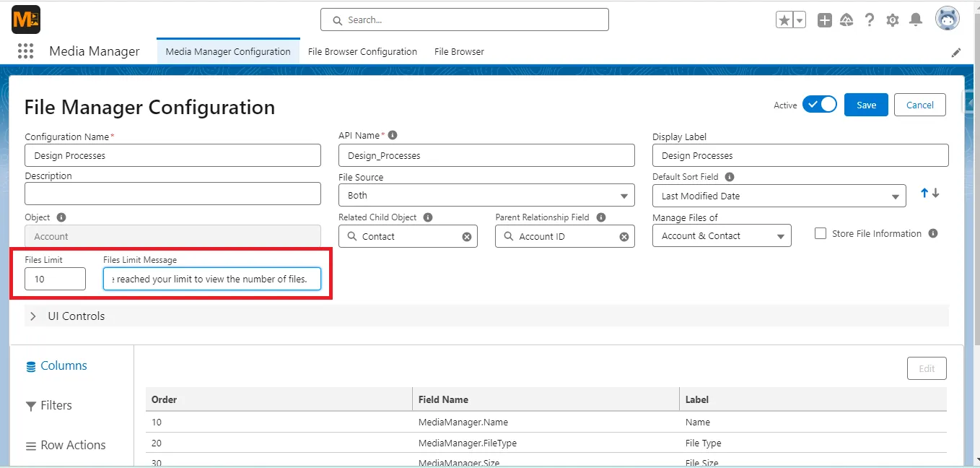Select the Filters section in the left sidebar

pyautogui.click(x=48, y=405)
